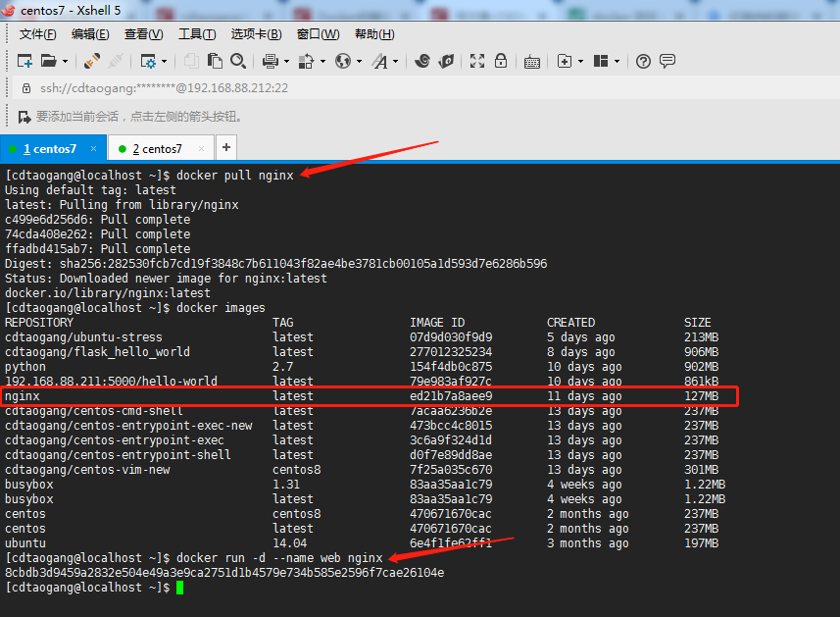
Task: Click the Font letter A icon
Action: click(x=380, y=61)
